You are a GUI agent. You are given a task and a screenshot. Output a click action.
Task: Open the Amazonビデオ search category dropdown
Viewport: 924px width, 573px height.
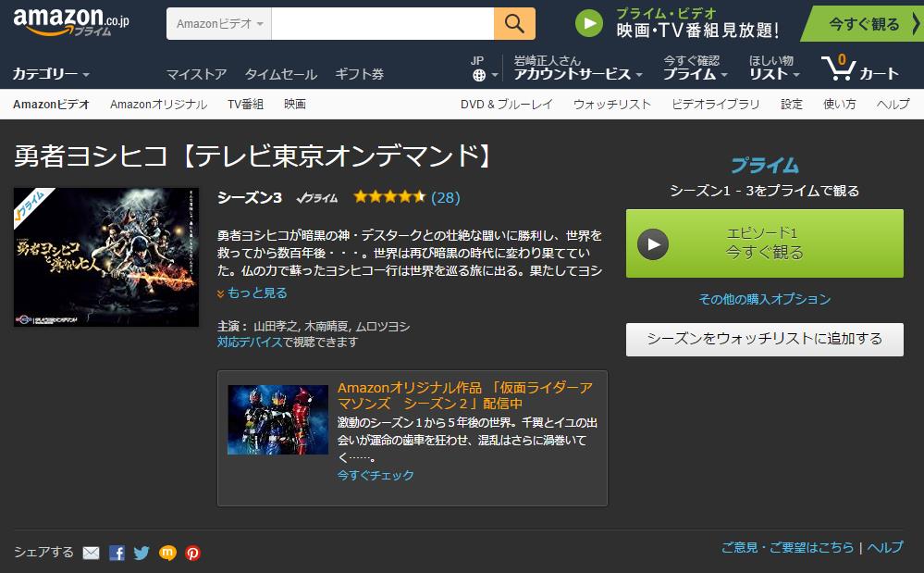click(219, 23)
